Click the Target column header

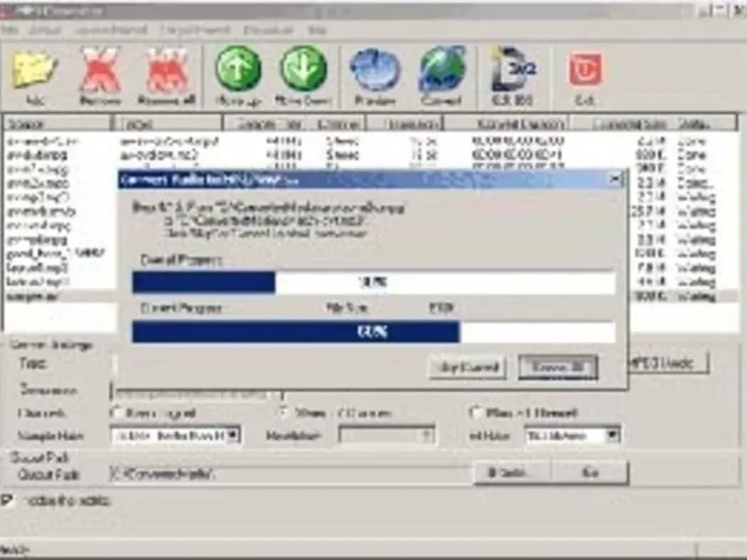coord(168,124)
